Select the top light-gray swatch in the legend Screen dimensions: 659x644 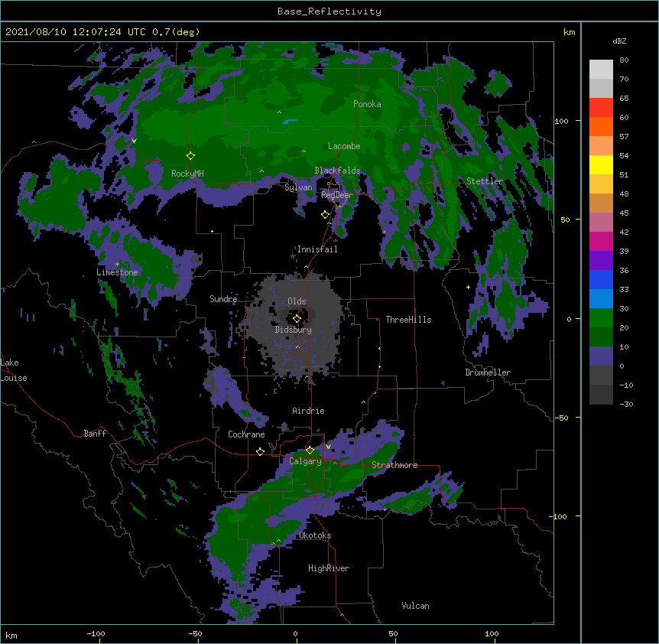click(x=601, y=70)
